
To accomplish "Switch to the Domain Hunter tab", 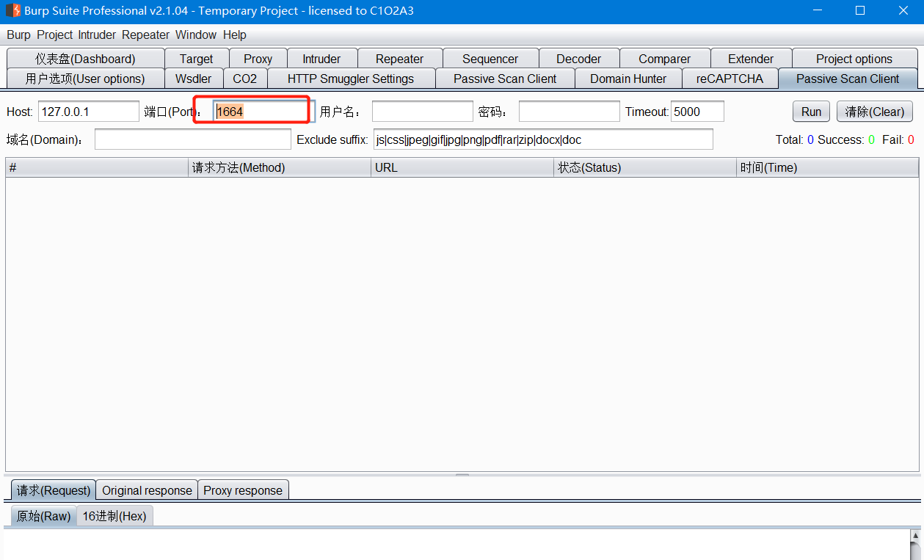I will pos(628,79).
